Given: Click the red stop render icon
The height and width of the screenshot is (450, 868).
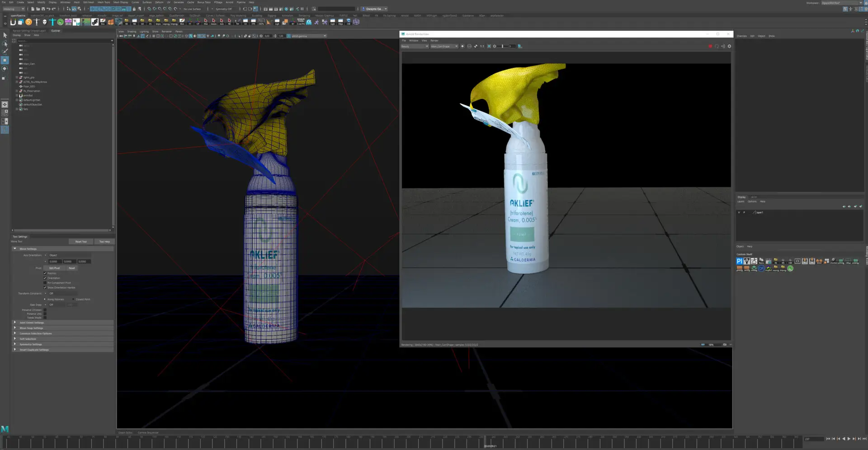Looking at the screenshot, I should 710,47.
